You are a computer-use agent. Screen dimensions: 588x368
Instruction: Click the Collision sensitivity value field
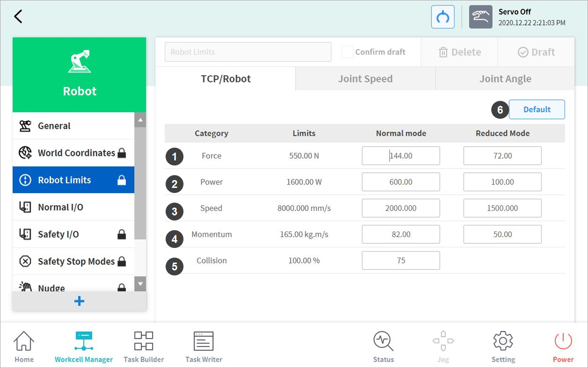400,260
